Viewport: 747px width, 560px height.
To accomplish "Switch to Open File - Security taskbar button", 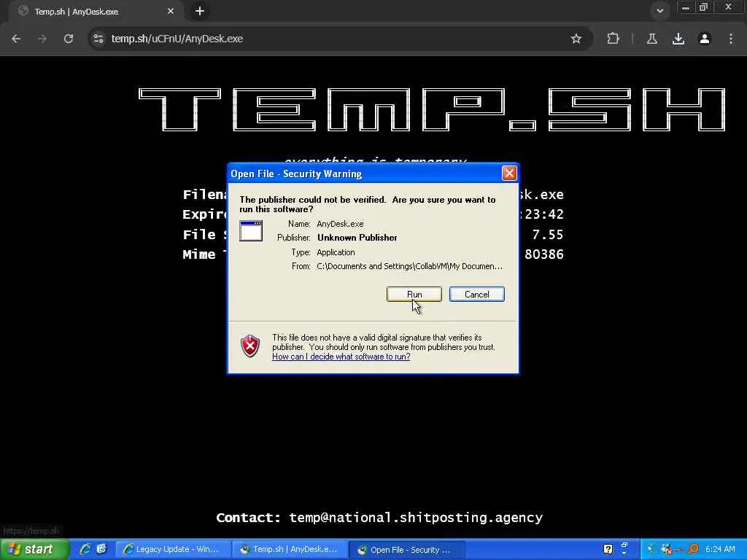I will 407,550.
